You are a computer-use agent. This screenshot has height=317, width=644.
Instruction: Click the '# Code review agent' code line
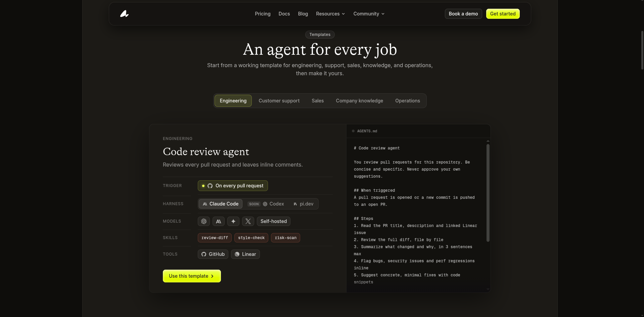tap(377, 148)
